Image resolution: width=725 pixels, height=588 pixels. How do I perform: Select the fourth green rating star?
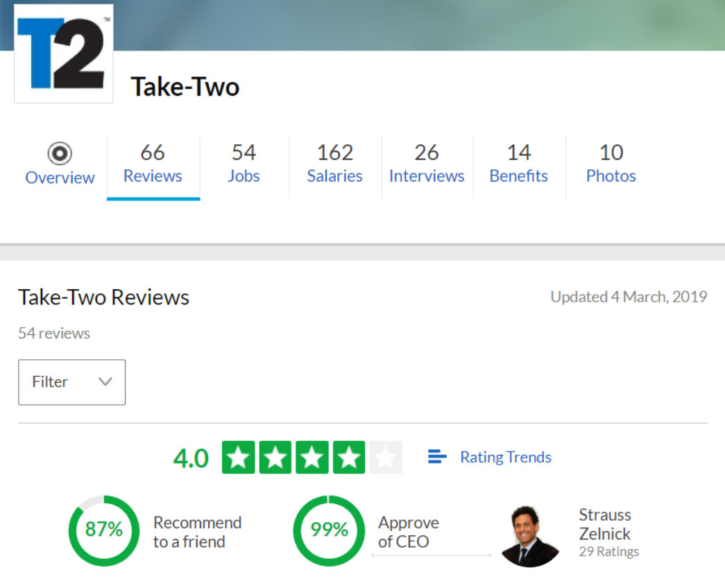coord(349,457)
